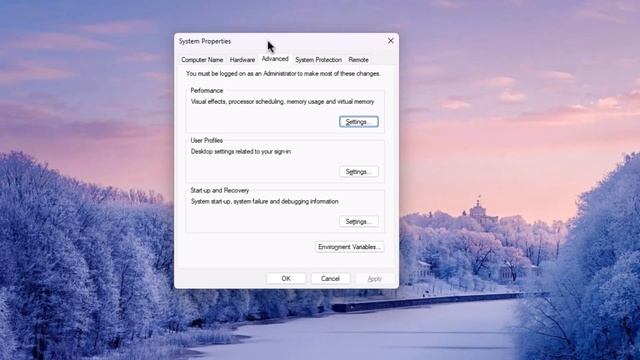Click the visual effects description text
The image size is (640, 360).
point(282,102)
